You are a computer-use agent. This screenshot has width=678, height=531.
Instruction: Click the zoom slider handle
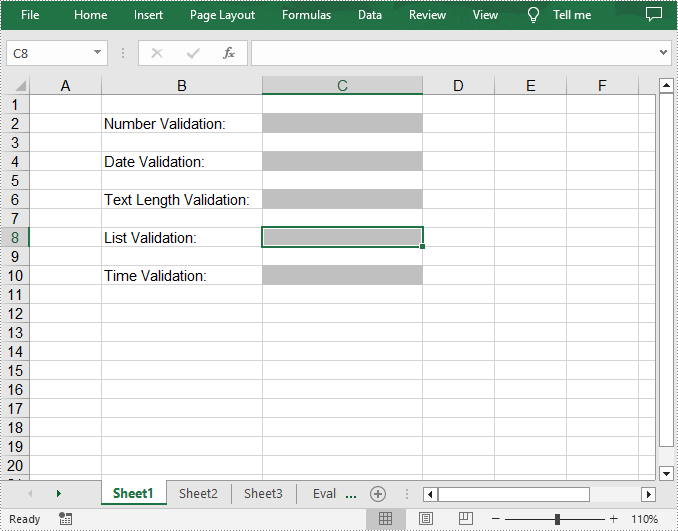click(557, 518)
